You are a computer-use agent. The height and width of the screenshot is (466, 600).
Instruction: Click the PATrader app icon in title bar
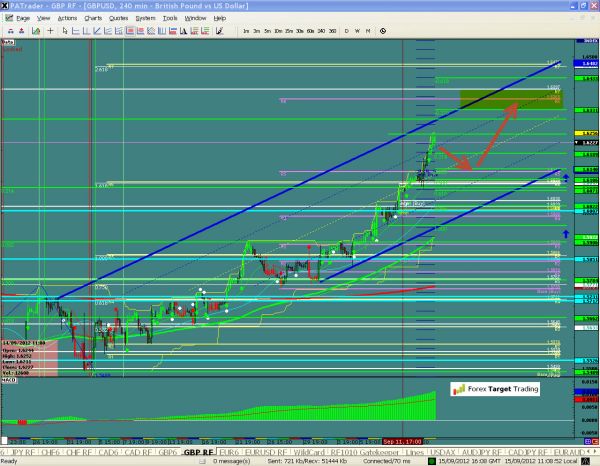[x=5, y=5]
